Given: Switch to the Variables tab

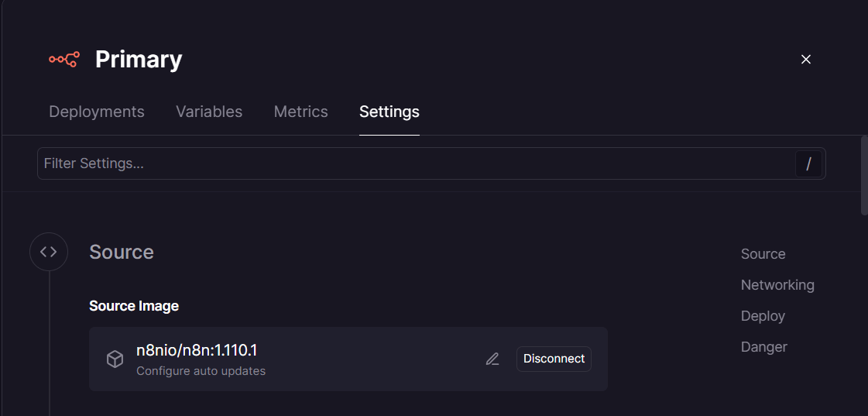Looking at the screenshot, I should [x=209, y=112].
